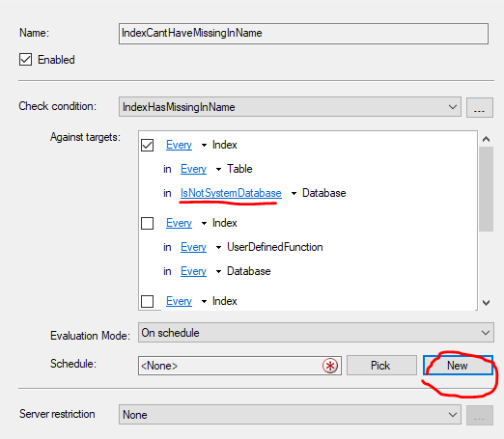This screenshot has height=439, width=504.
Task: Open condition editor via ellipsis button
Action: tap(480, 107)
